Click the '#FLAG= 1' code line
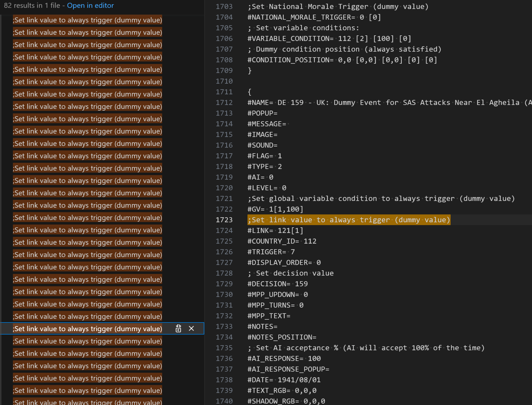Screen dimensions: 532x405 tap(265, 156)
